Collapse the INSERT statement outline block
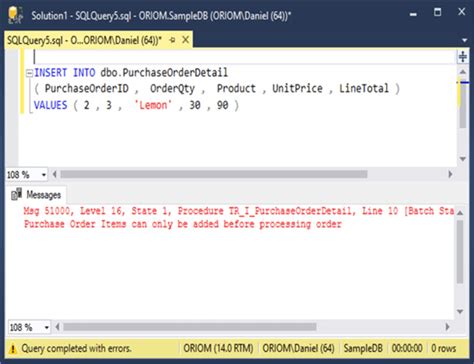The height and width of the screenshot is (364, 474). 29,73
